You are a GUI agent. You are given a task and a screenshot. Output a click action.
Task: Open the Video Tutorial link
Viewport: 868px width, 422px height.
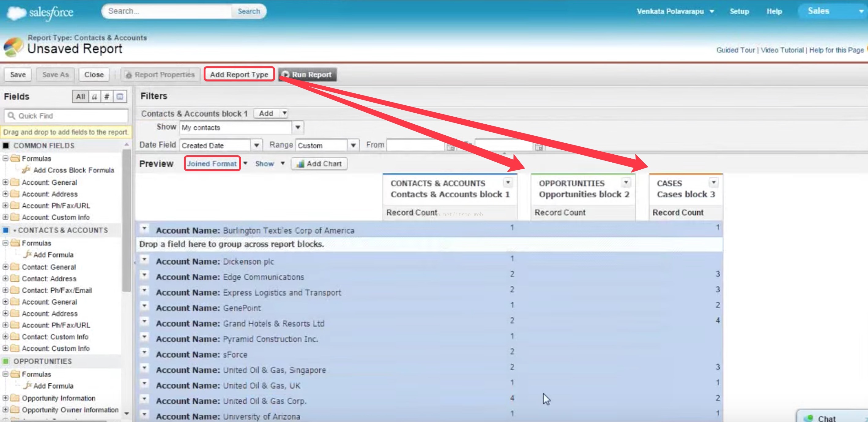(782, 50)
